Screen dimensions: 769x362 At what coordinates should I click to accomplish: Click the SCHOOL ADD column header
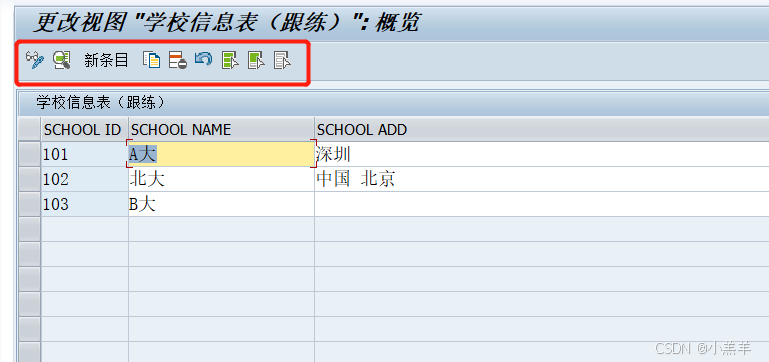542,129
